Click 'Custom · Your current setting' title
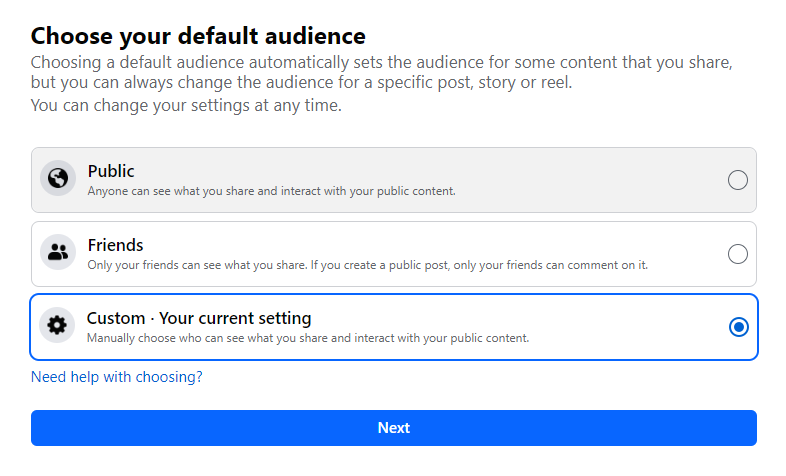The image size is (786, 476). [199, 319]
